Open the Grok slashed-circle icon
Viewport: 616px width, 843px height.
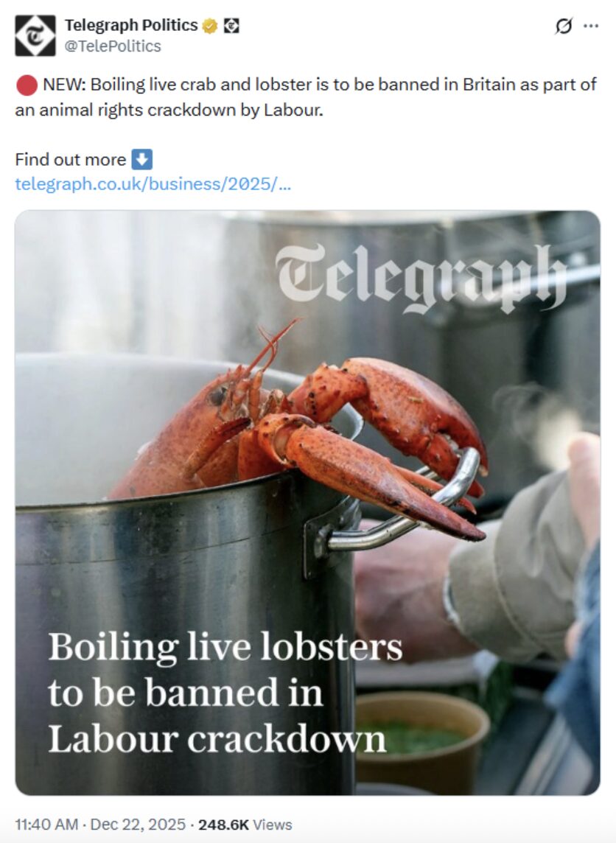[x=564, y=26]
